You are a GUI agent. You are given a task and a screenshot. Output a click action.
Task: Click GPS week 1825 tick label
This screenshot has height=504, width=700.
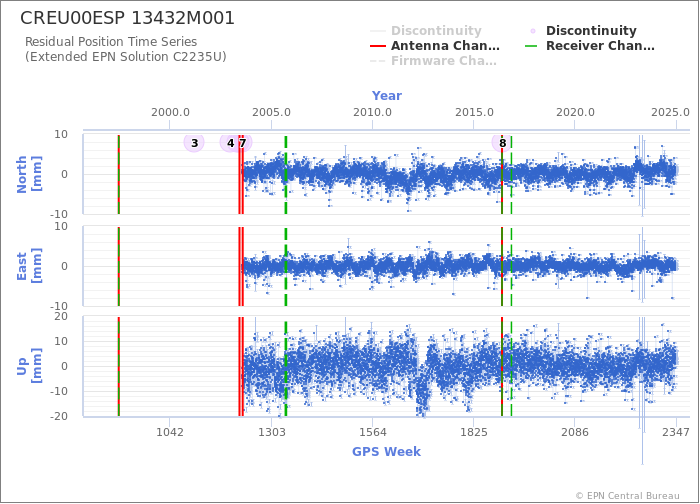(474, 432)
